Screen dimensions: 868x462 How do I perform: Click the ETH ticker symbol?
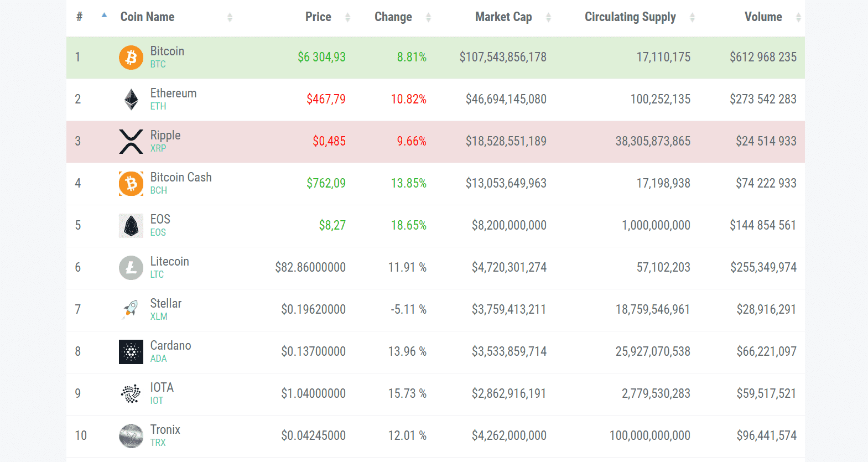(x=158, y=106)
